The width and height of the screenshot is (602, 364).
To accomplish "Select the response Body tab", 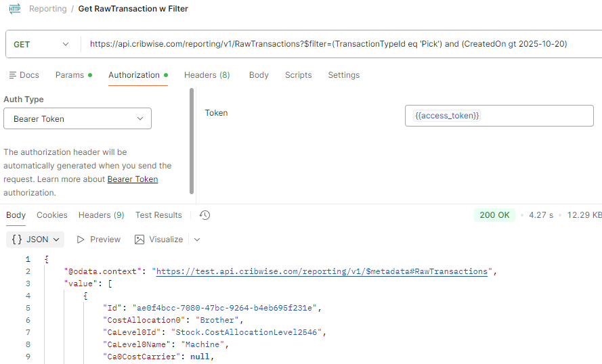I will point(16,215).
